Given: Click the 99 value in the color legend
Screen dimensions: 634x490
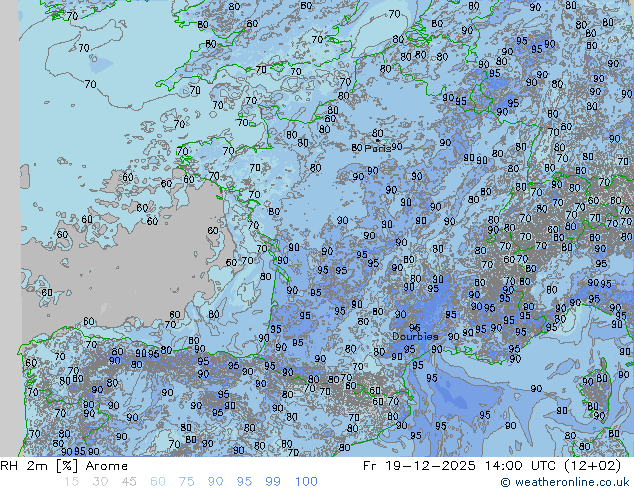Looking at the screenshot, I should click(273, 482).
